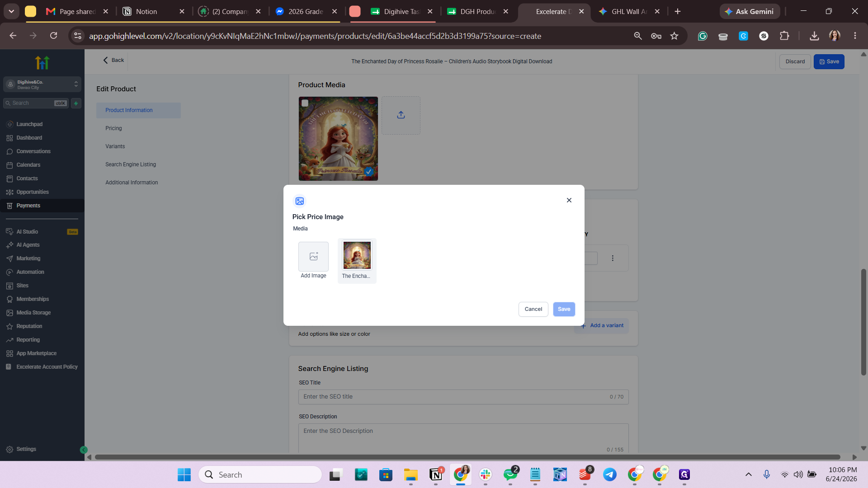Bookmark this page with the star icon
868x488 pixels.
(x=675, y=36)
